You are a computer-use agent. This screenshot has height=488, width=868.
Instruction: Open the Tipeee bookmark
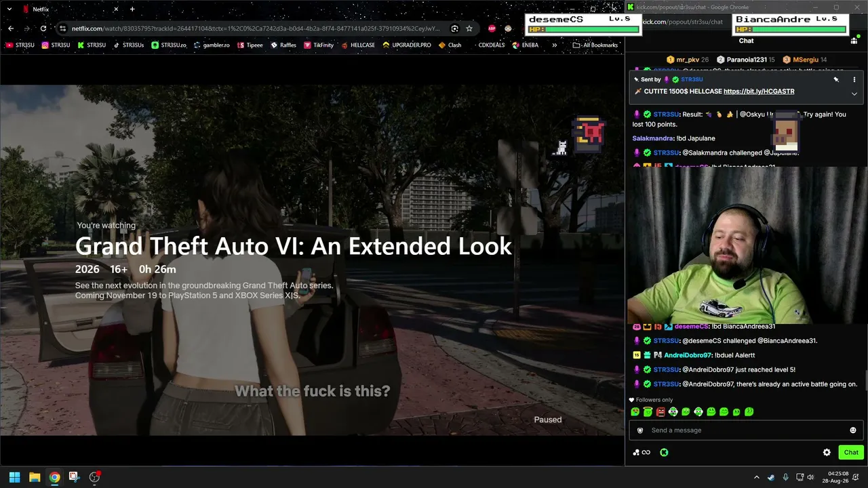(250, 45)
